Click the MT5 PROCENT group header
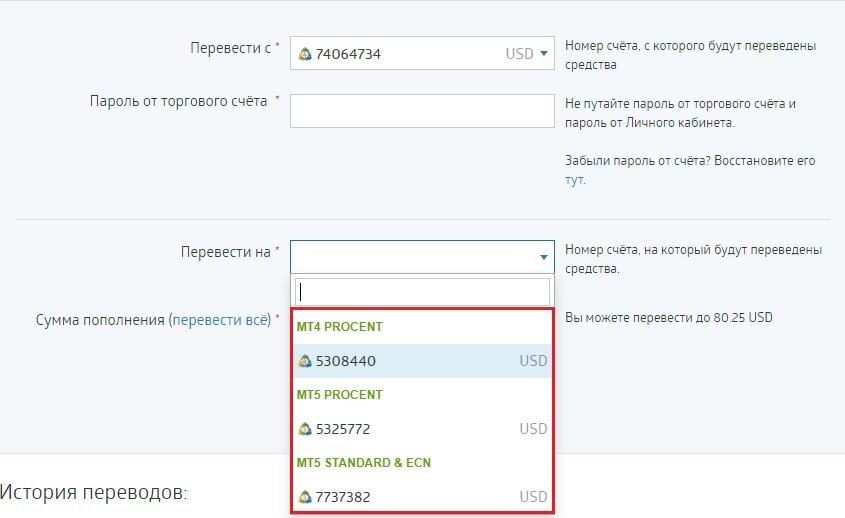Viewport: 845px width, 518px height. coord(340,395)
